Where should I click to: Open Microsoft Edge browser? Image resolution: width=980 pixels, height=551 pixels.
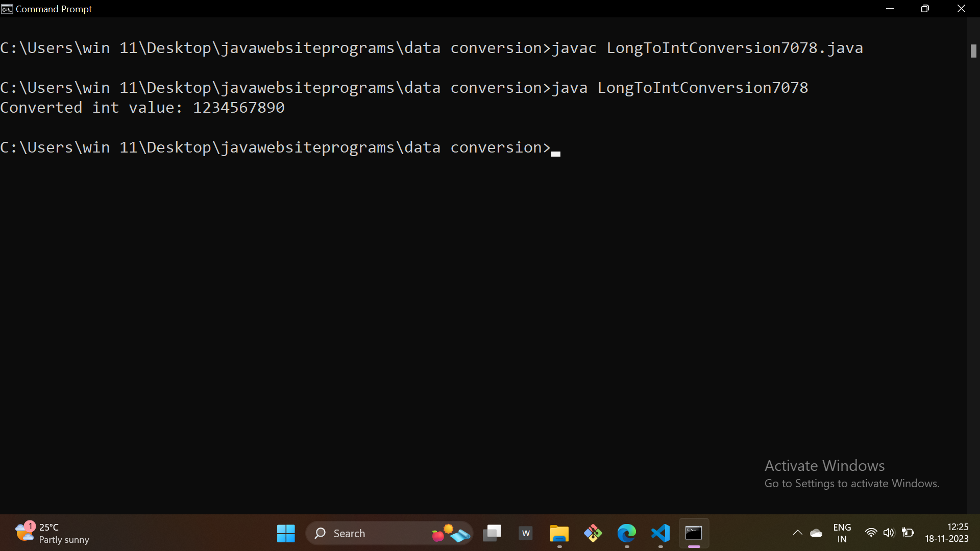(x=627, y=534)
